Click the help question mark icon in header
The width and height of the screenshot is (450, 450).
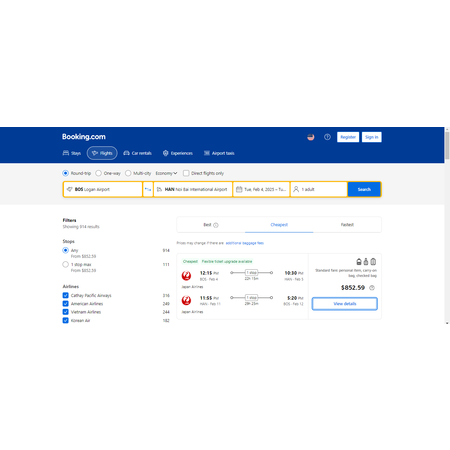coord(327,137)
